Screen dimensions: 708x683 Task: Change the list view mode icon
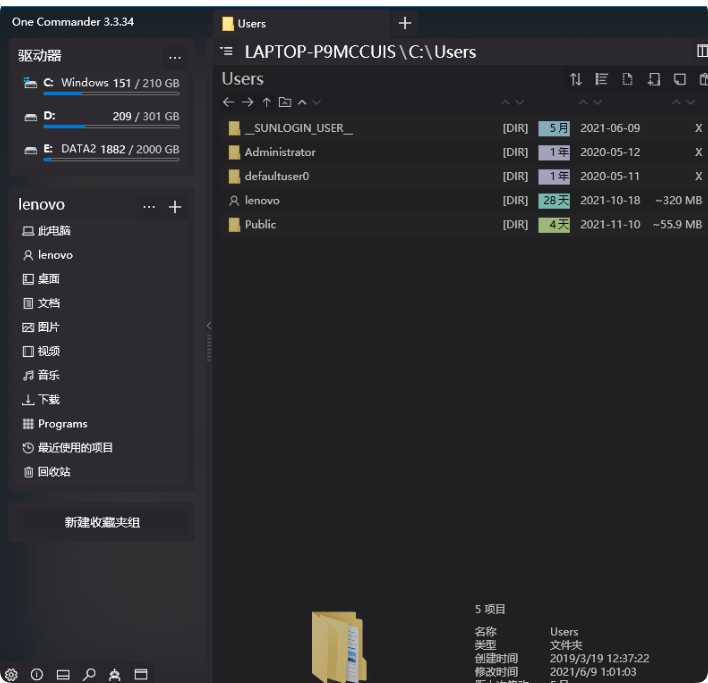(x=601, y=79)
